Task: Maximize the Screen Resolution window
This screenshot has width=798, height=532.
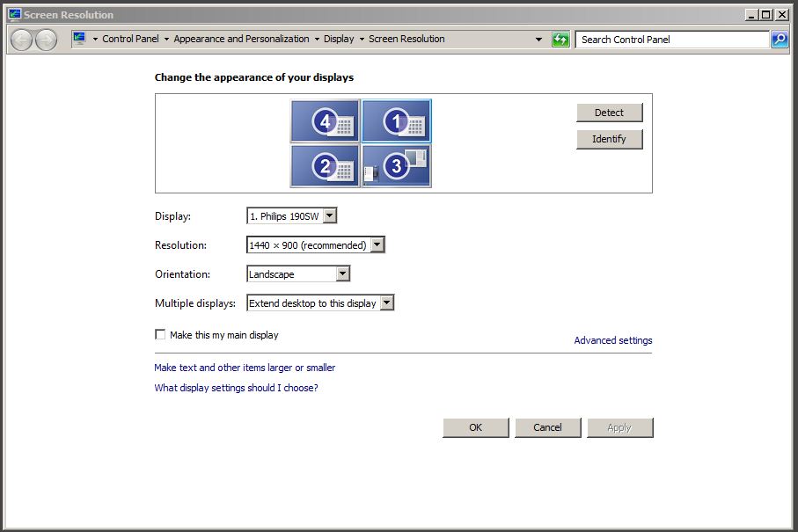Action: (x=766, y=15)
